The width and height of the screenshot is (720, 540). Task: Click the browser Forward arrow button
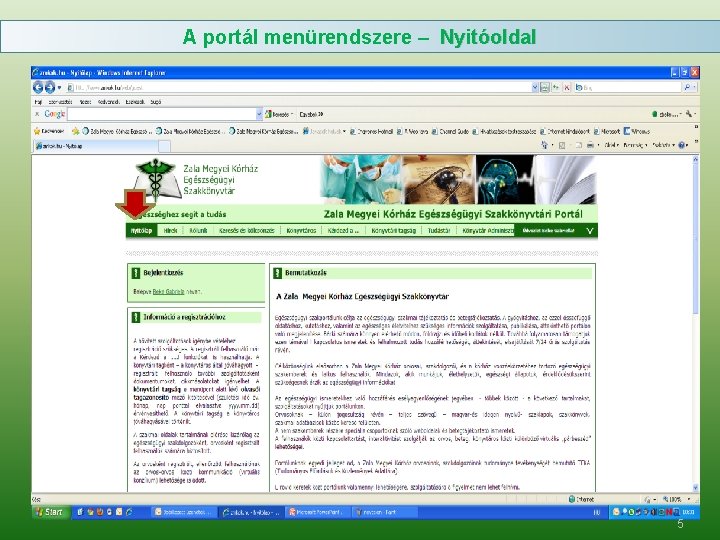(x=50, y=87)
